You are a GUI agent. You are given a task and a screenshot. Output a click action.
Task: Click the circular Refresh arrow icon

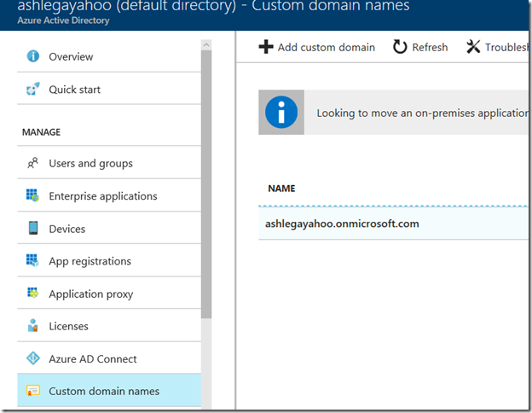400,47
